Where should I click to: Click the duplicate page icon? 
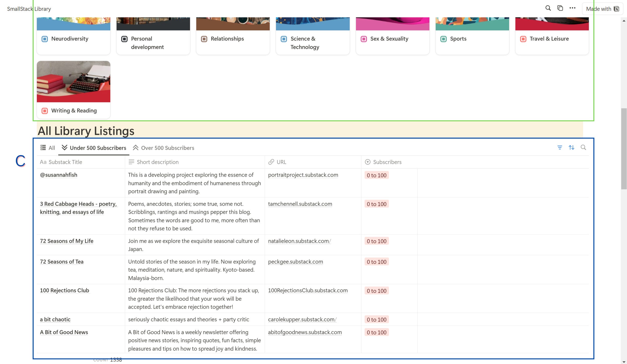(560, 8)
